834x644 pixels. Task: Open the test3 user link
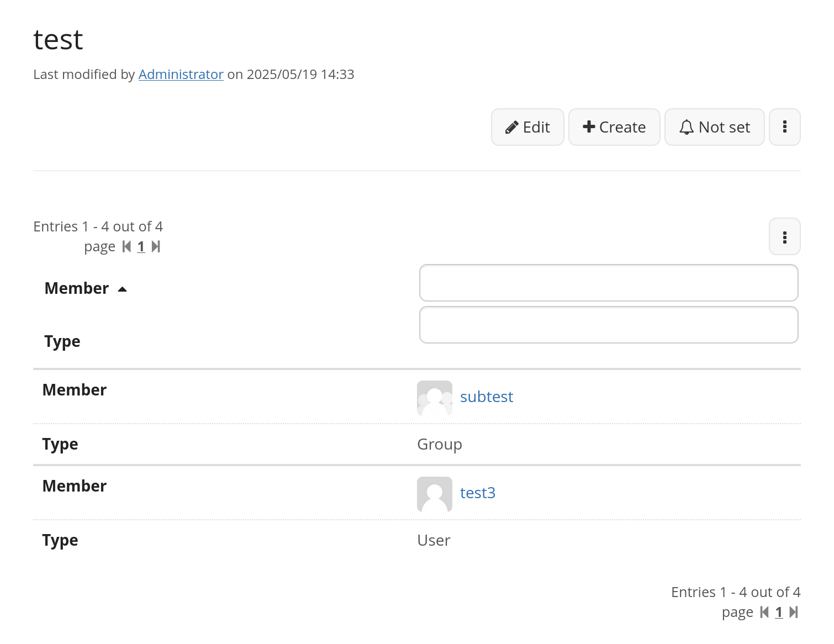478,493
